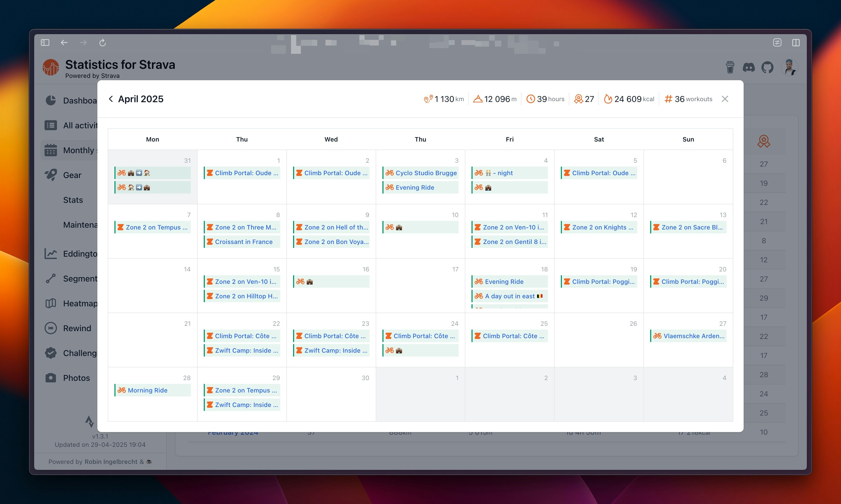Go back with browser back arrow
Viewport: 841px width, 504px height.
click(x=64, y=42)
